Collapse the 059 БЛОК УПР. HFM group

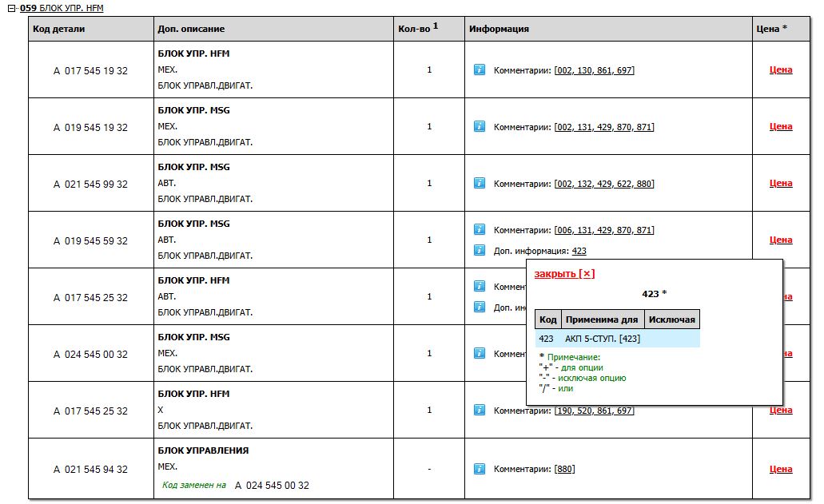(x=12, y=8)
